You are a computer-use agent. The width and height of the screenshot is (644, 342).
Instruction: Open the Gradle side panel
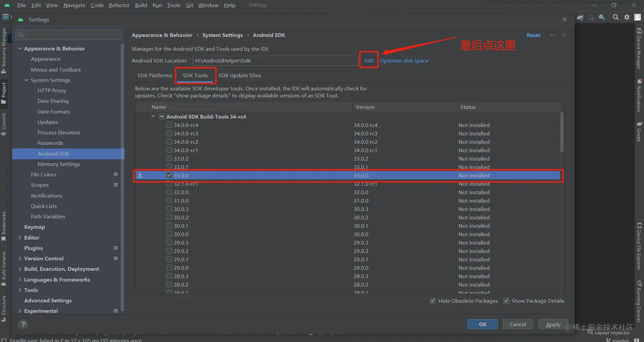pyautogui.click(x=639, y=132)
